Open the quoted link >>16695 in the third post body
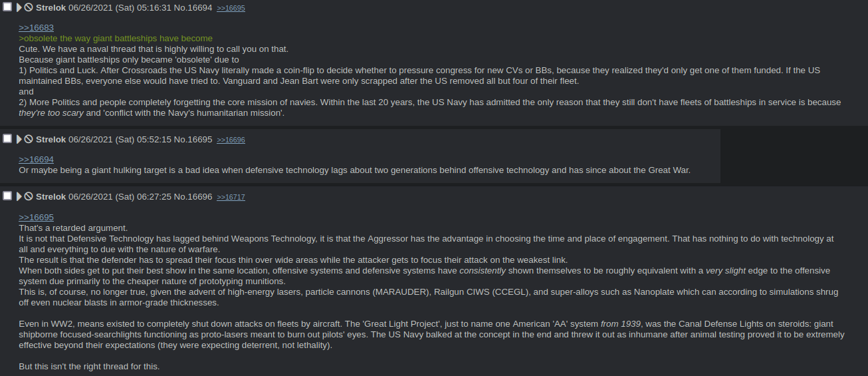The image size is (868, 376). point(36,217)
